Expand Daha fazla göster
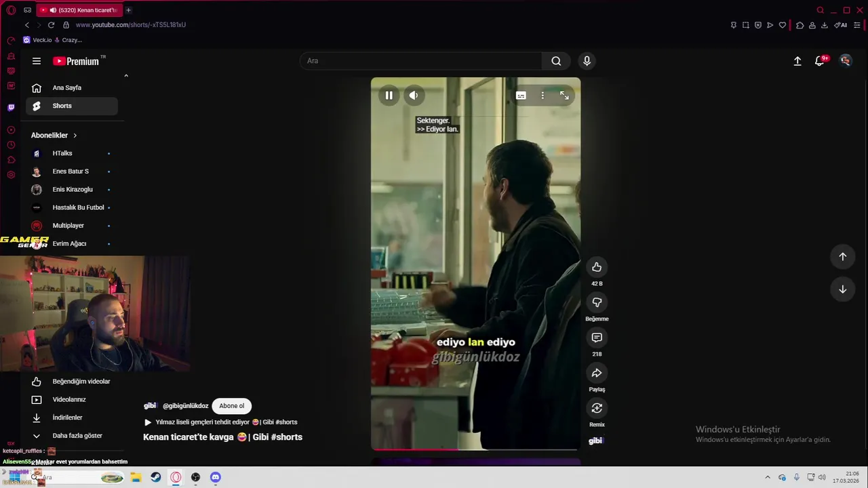The height and width of the screenshot is (488, 868). pos(72,436)
